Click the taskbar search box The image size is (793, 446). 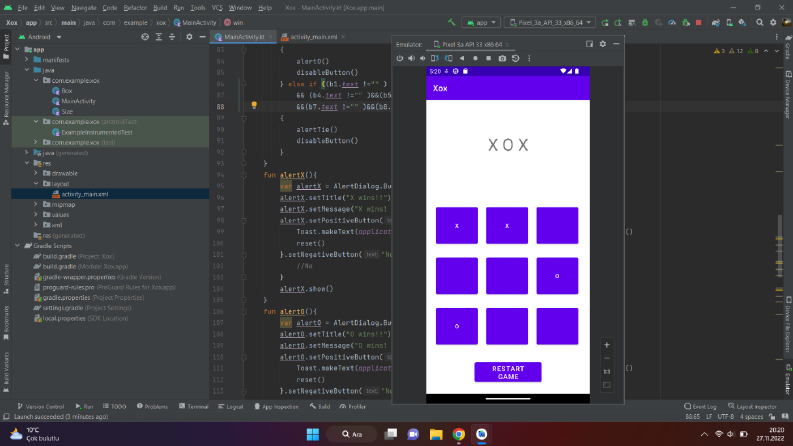351,434
